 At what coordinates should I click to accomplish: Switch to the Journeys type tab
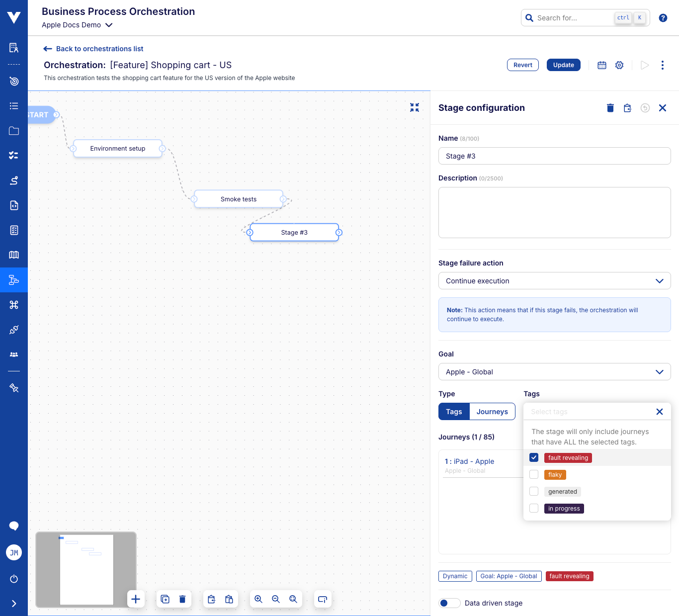(492, 412)
